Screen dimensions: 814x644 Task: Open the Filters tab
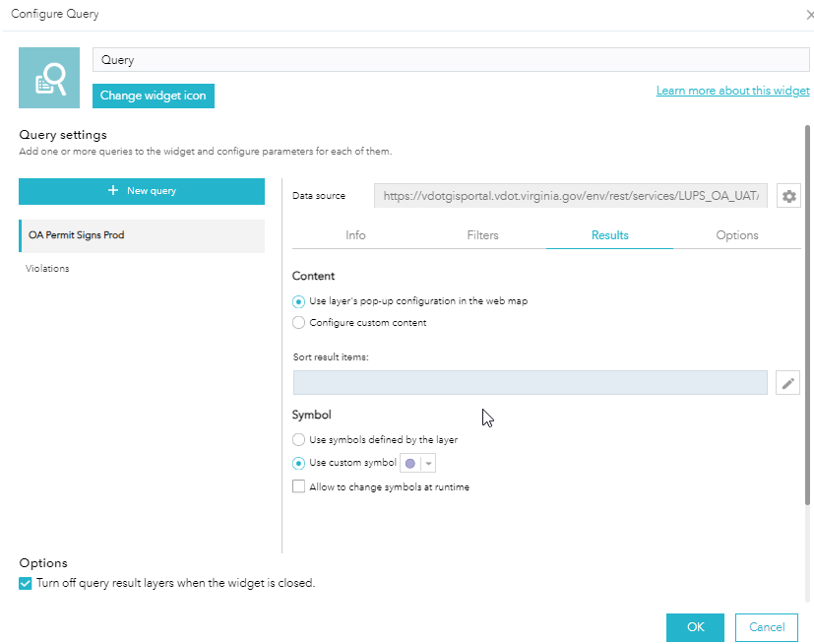(482, 235)
